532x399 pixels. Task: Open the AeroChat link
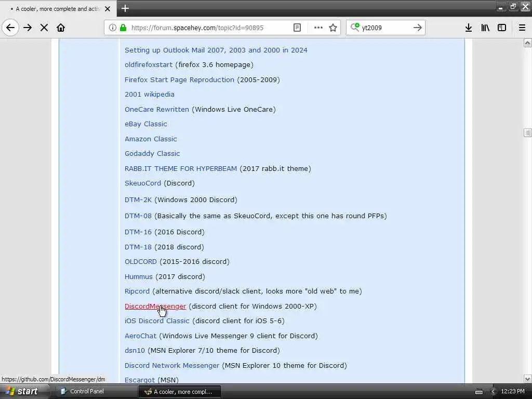tap(140, 336)
